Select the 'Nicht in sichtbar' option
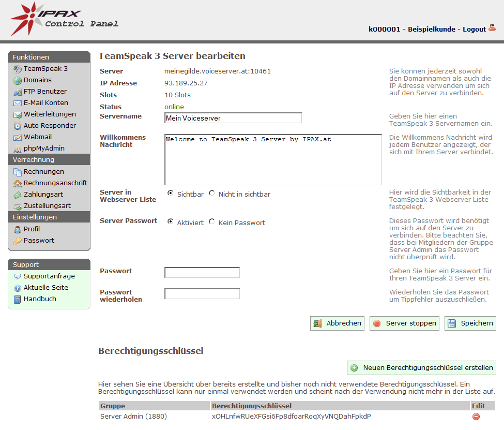Screen dimensions: 504x430 212,194
